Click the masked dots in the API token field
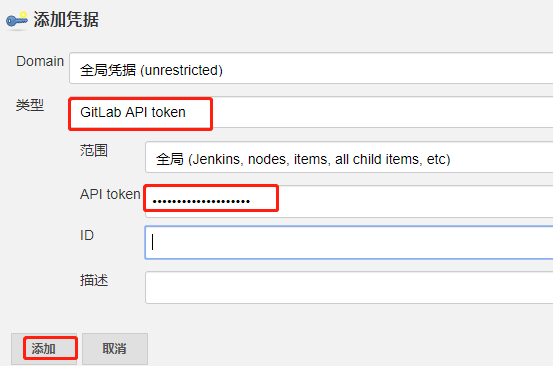Screen dimensions: 553x366 [x=201, y=202]
